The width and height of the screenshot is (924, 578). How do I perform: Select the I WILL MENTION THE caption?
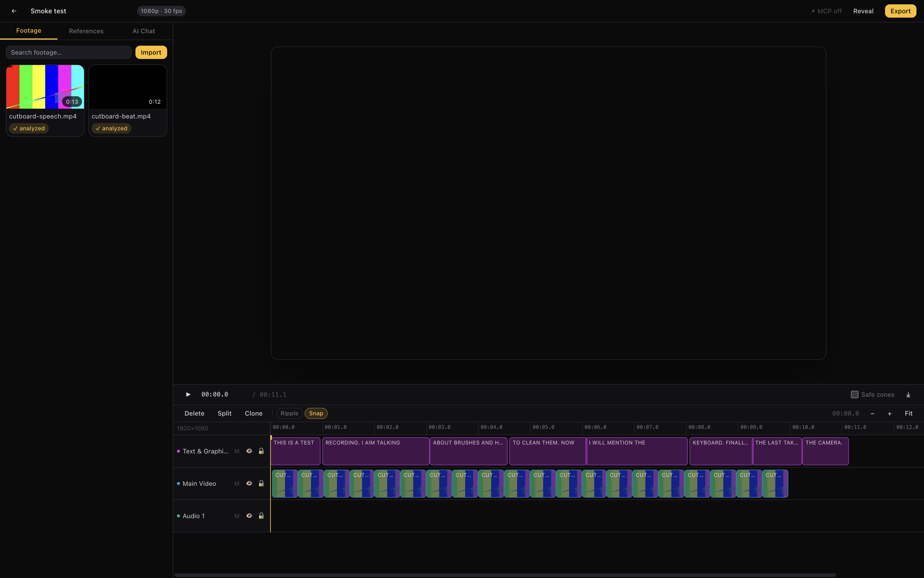[637, 451]
